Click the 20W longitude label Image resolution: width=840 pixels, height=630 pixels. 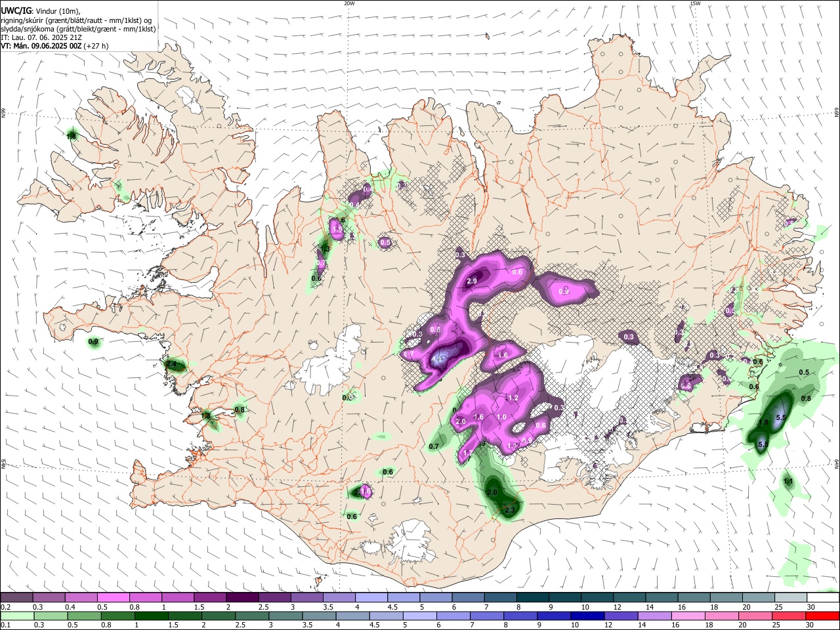pos(349,3)
